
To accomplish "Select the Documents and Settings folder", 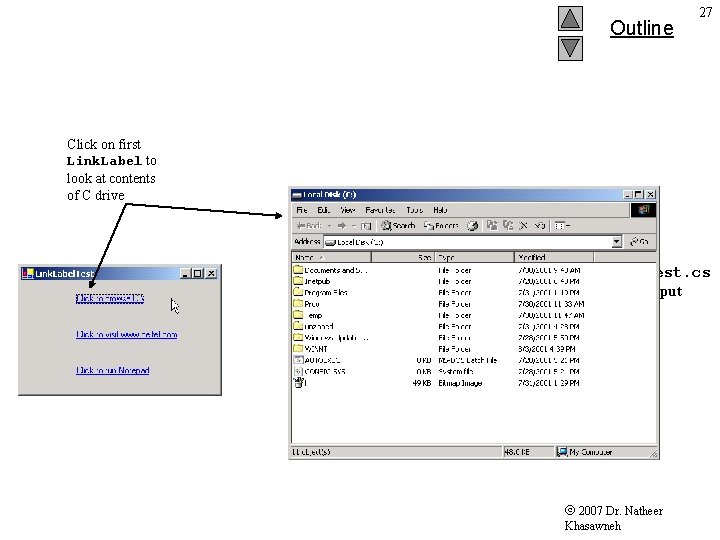I will pyautogui.click(x=330, y=270).
